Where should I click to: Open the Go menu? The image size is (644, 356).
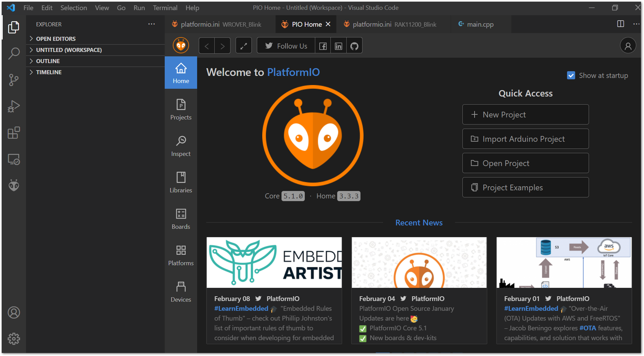pos(121,7)
